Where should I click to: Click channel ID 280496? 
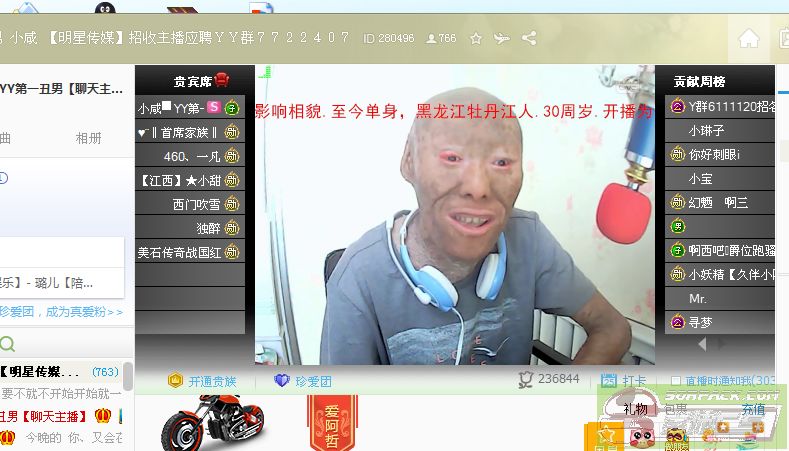coord(389,38)
